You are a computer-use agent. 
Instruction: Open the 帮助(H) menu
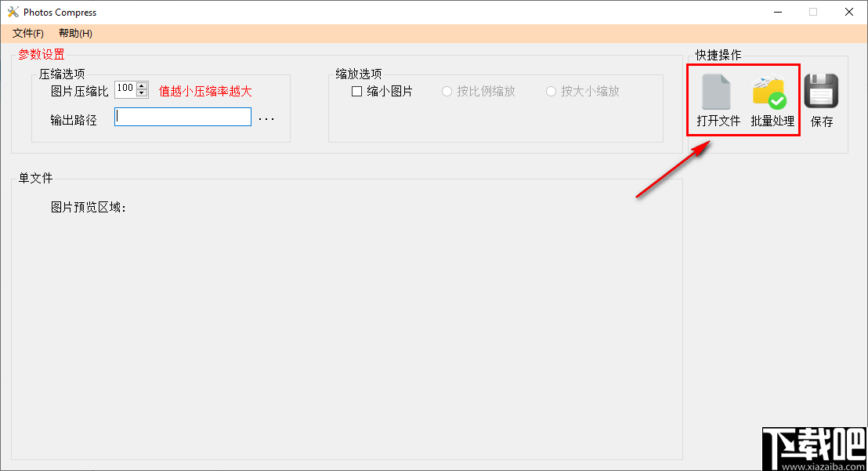point(74,33)
